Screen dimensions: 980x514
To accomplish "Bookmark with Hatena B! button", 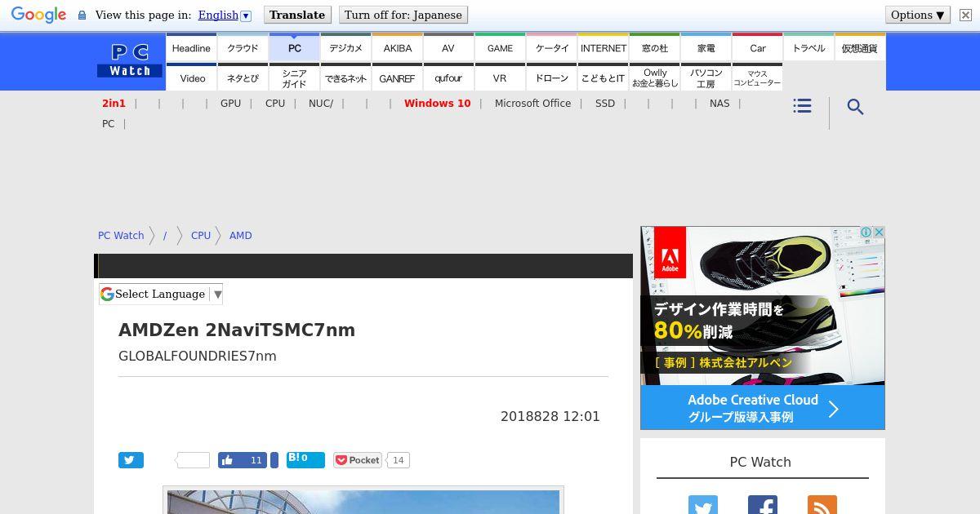I will 305,459.
